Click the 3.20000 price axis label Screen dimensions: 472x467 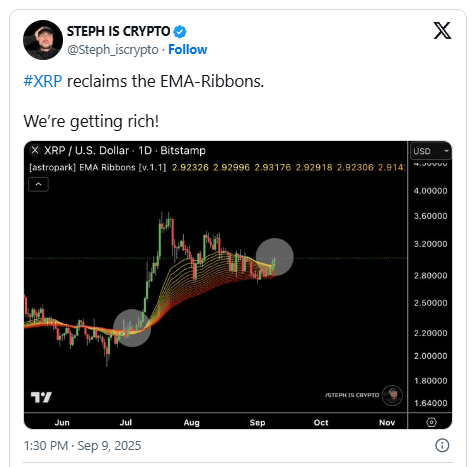430,244
